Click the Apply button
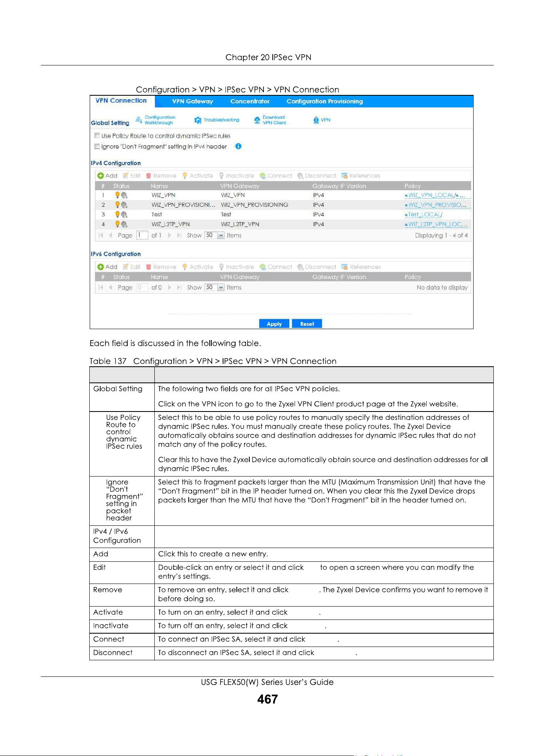This screenshot has width=535, height=756. pos(274,324)
